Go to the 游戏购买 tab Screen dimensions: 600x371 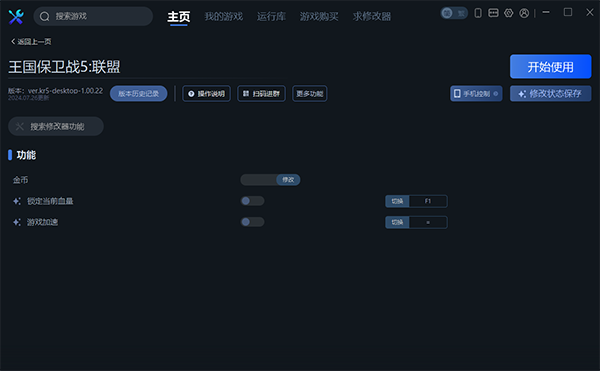click(319, 16)
